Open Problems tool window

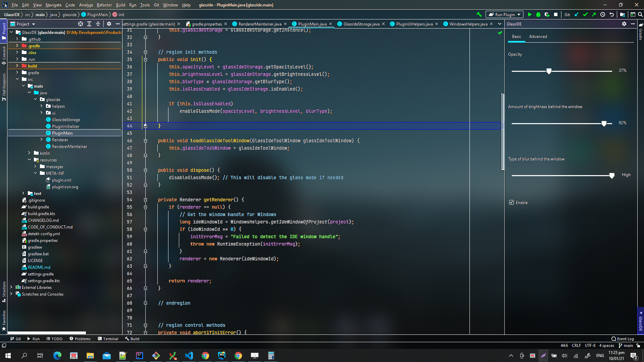click(80, 339)
